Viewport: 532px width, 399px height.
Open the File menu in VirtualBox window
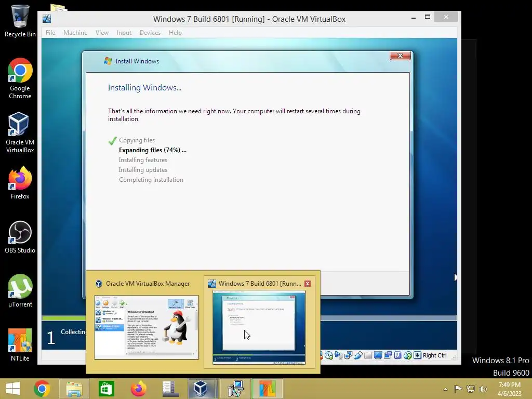point(50,33)
